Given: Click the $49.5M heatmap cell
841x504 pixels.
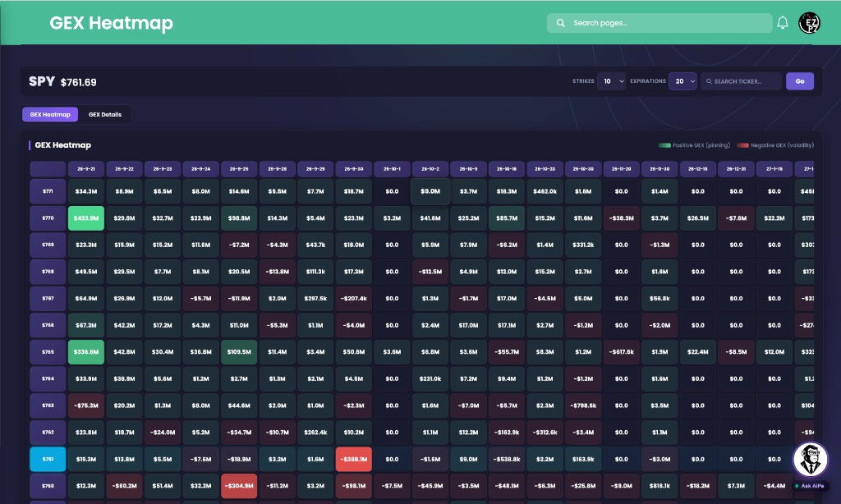Looking at the screenshot, I should click(86, 272).
